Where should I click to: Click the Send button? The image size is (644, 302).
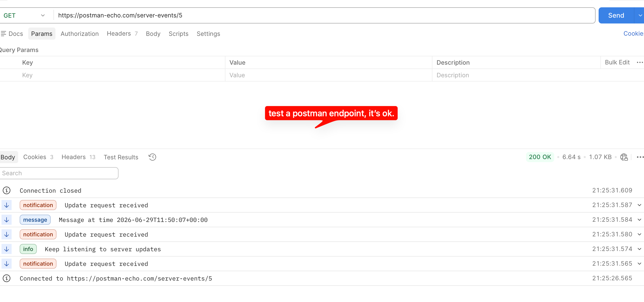coord(616,15)
